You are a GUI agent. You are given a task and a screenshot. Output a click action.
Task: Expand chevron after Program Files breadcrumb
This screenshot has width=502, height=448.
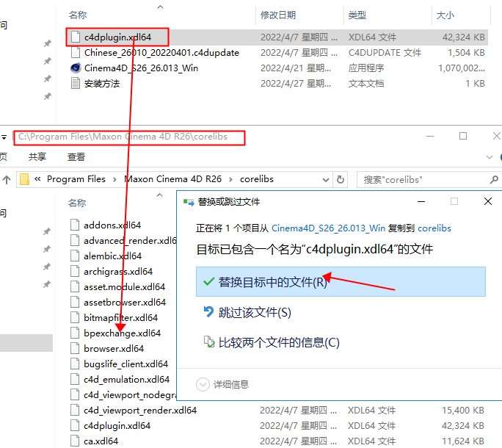[x=114, y=179]
